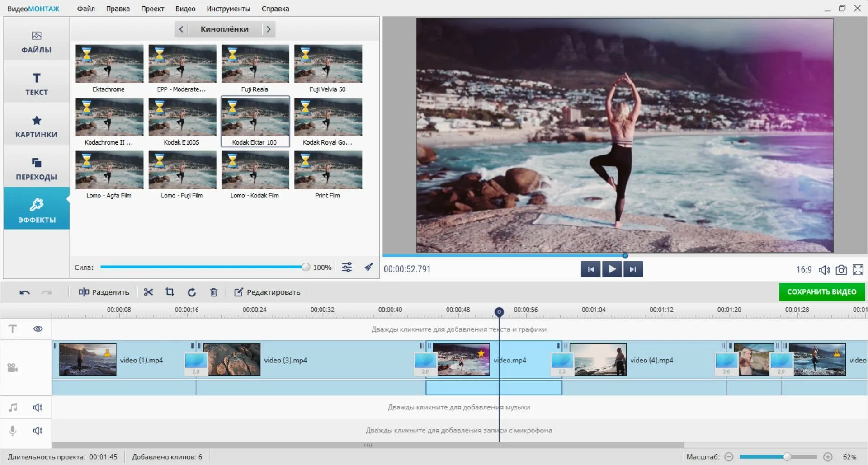Jump to previous frame in player
The width and height of the screenshot is (868, 465).
tap(590, 269)
